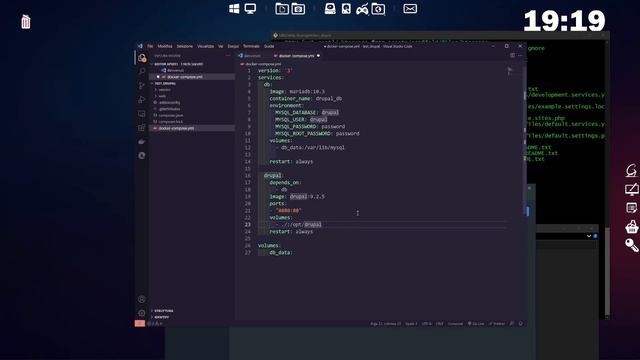Viewport: 640px width, 360px height.
Task: Open the Docker whale view
Action: pos(142,142)
